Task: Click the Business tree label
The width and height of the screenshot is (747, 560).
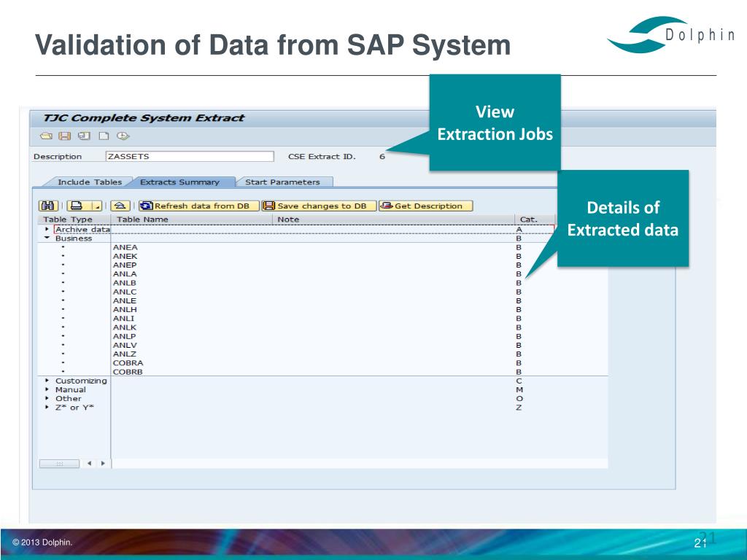Action: point(74,238)
